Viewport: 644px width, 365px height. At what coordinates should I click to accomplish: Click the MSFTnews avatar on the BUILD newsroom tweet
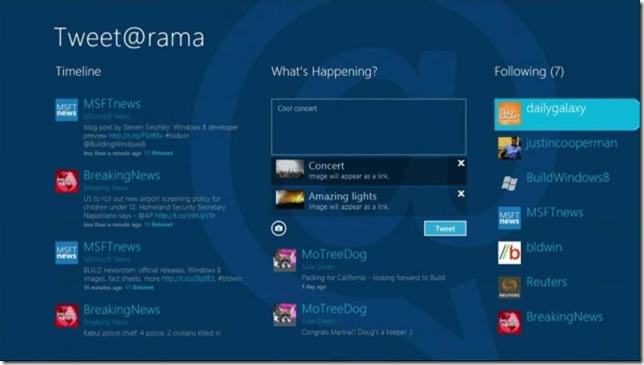point(67,253)
